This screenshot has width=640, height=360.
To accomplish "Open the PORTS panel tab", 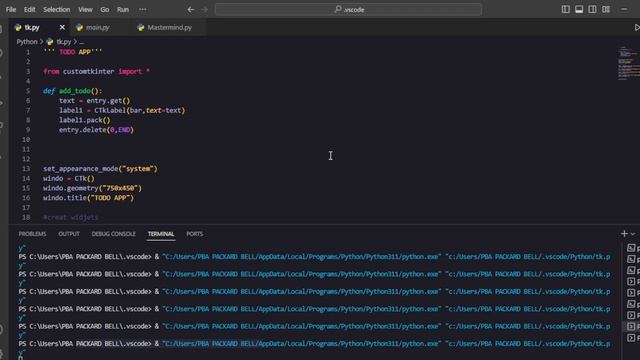I will (x=195, y=234).
